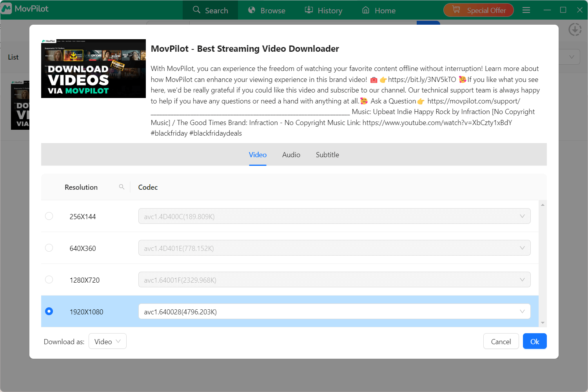Switch to the Subtitle tab
Image resolution: width=588 pixels, height=392 pixels.
327,155
